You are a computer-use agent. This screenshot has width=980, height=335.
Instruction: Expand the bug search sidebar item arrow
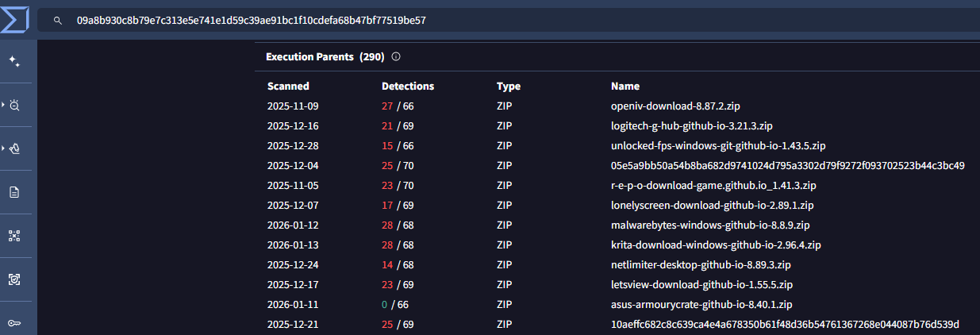click(x=4, y=105)
